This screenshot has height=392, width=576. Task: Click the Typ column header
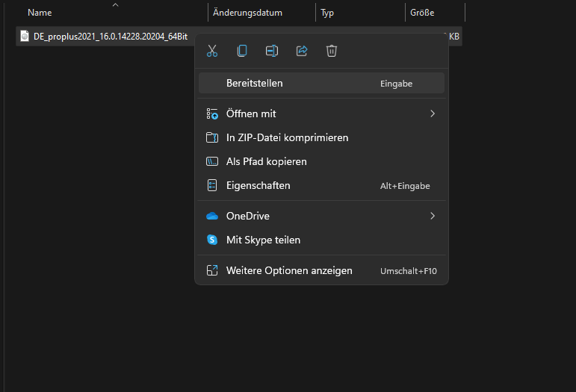(328, 13)
